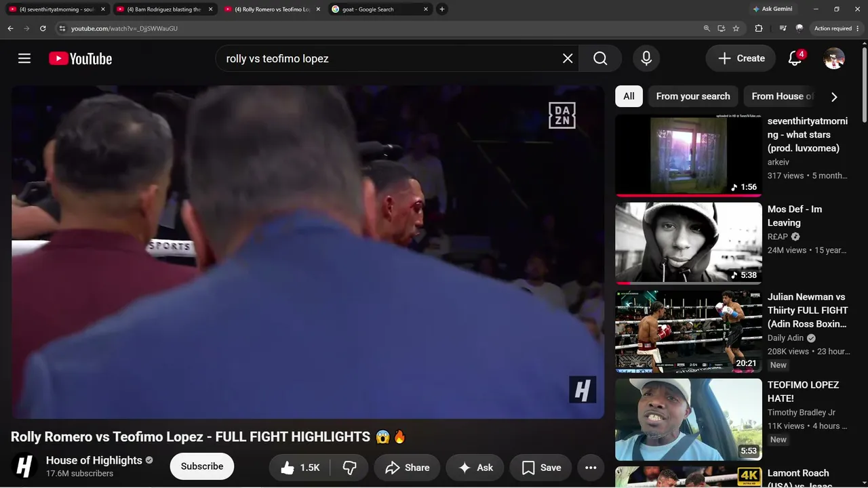This screenshot has width=868, height=488.
Task: Open the seventhirtyatmorning what stars thumbnail
Action: point(688,155)
